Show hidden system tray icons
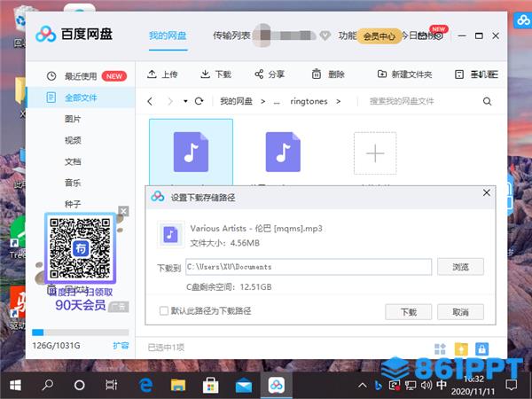This screenshot has width=532, height=399. pyautogui.click(x=363, y=385)
